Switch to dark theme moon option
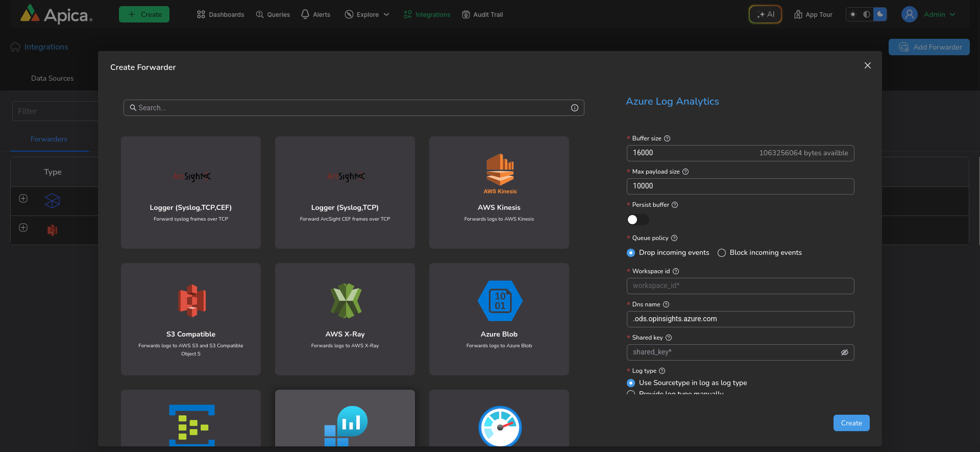 point(880,14)
